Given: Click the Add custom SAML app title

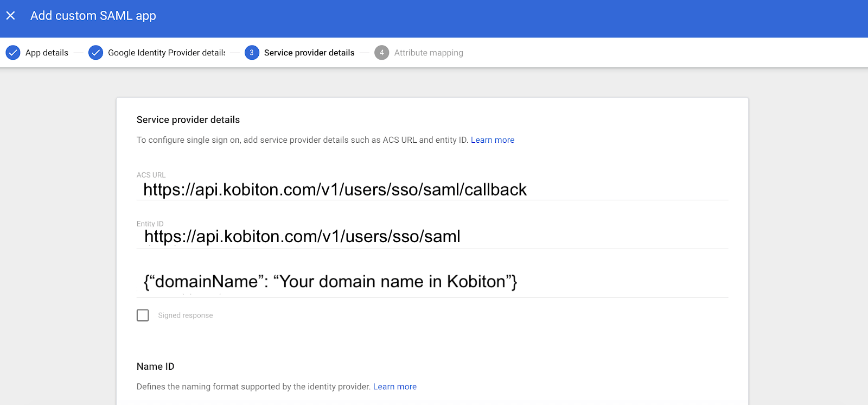Looking at the screenshot, I should [x=93, y=16].
